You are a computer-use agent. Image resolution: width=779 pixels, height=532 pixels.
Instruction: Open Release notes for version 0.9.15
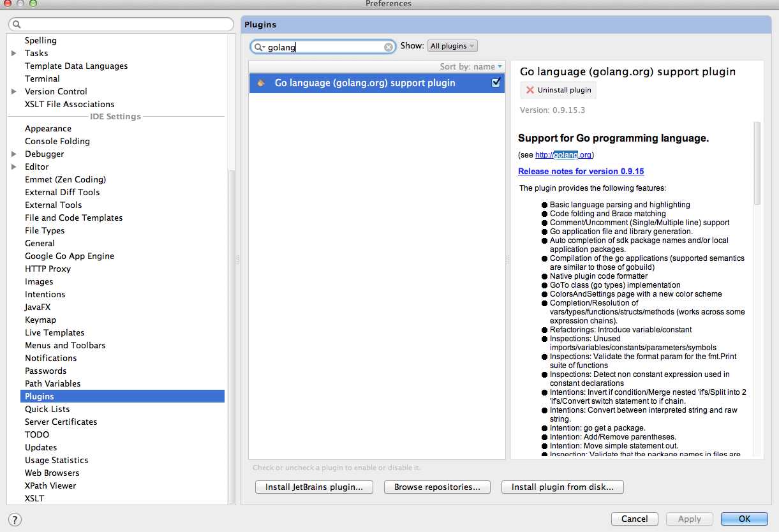click(581, 172)
